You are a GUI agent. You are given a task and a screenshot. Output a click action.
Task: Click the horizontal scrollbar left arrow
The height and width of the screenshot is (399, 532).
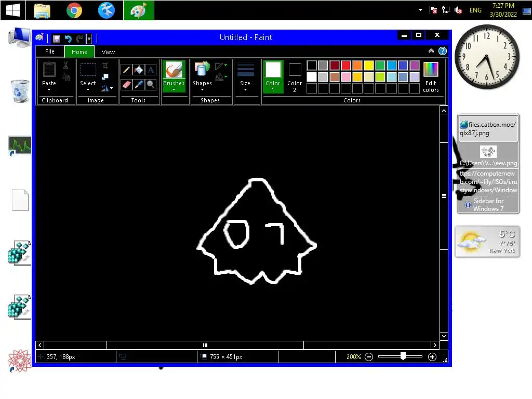40,345
